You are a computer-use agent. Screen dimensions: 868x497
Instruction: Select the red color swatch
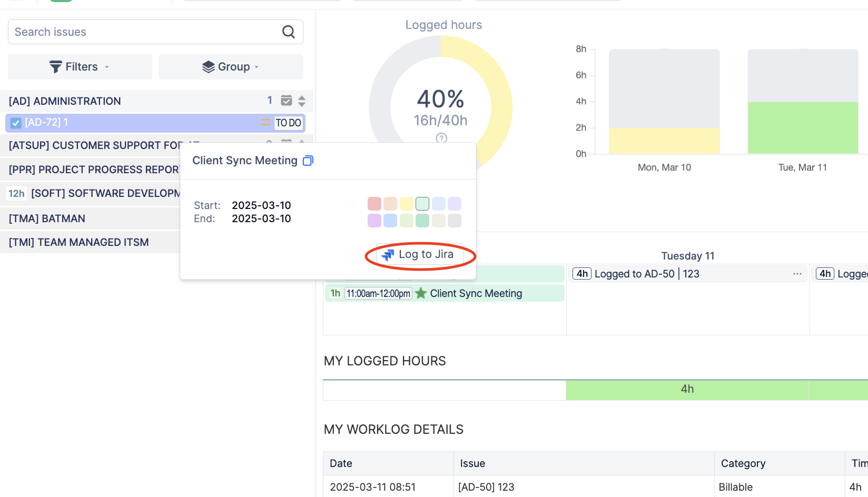pos(374,204)
